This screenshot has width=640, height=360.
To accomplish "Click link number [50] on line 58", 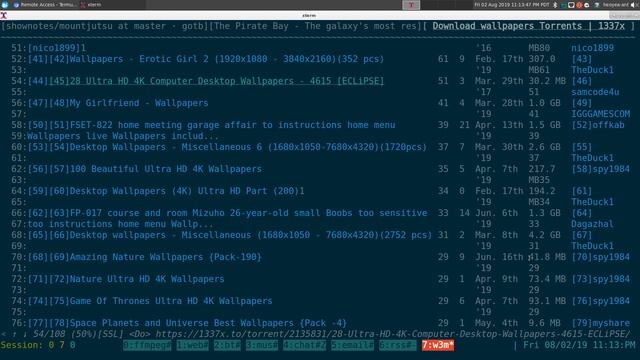I will point(38,125).
